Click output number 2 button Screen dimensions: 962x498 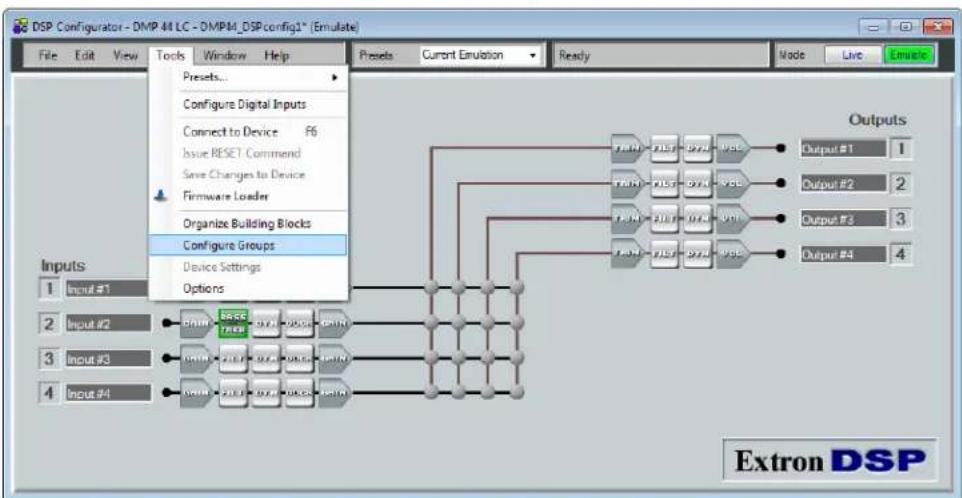point(901,183)
